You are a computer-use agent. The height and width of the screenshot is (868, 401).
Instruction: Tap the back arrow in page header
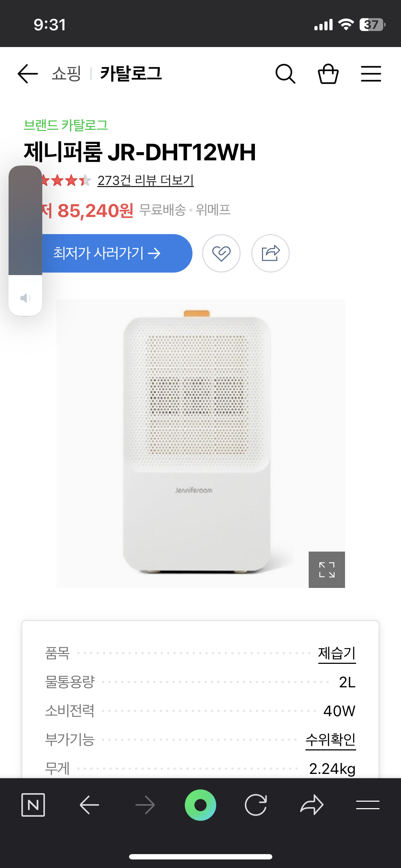click(28, 74)
